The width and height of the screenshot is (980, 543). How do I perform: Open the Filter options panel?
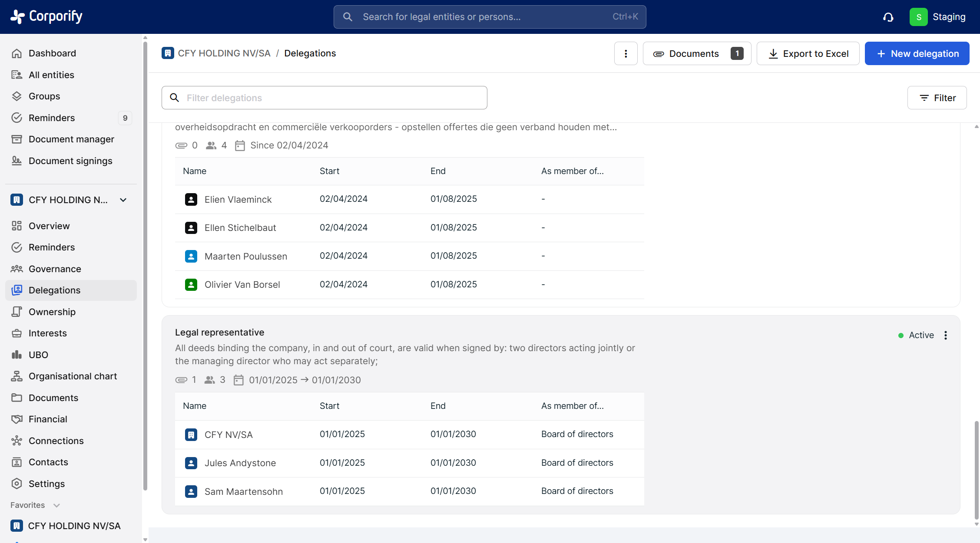[x=937, y=98]
